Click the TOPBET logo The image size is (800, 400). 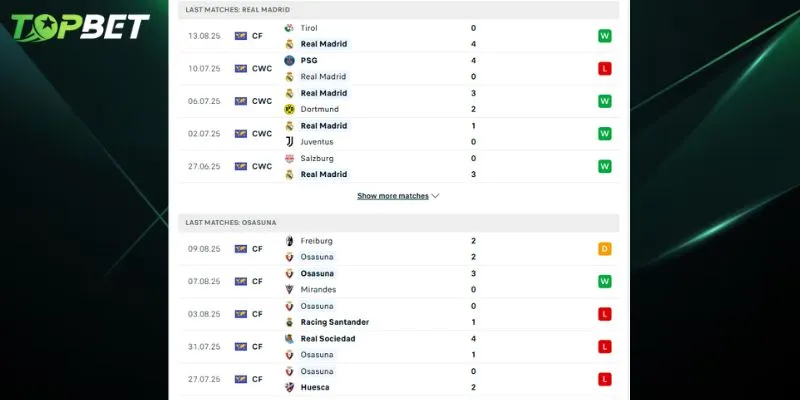tap(79, 27)
